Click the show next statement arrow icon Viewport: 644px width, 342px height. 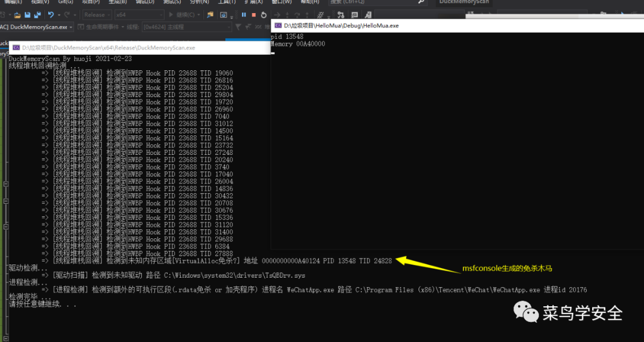point(277,15)
